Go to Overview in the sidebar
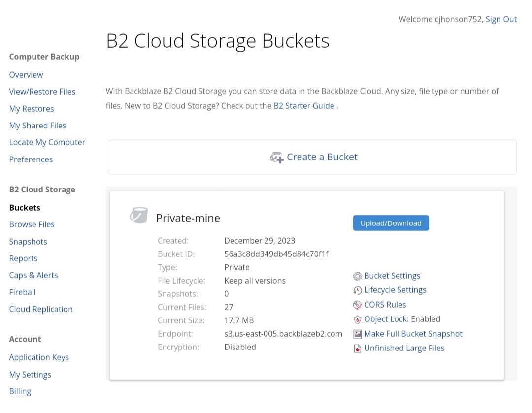This screenshot has width=532, height=413. [x=26, y=75]
